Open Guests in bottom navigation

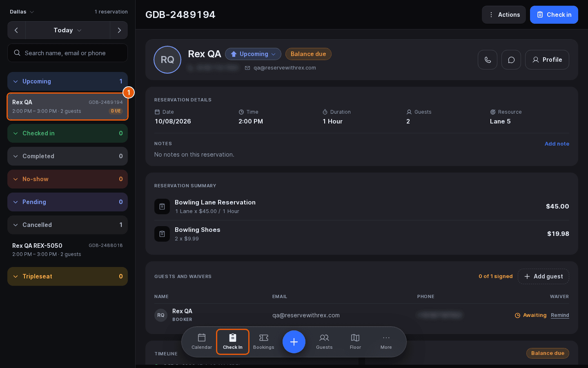324,342
